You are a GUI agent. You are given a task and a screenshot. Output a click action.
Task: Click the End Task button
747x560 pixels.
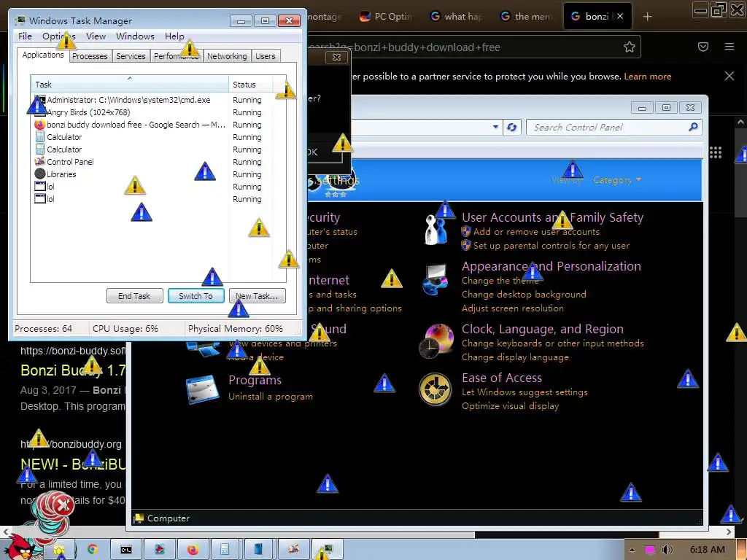coord(134,296)
